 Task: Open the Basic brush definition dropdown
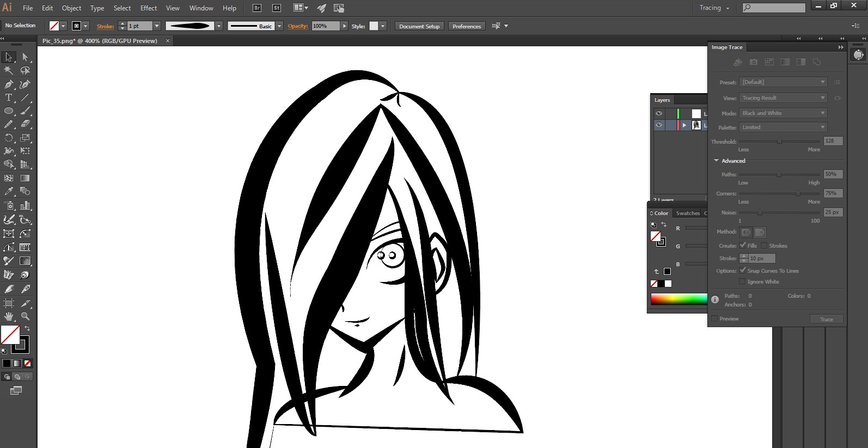coord(279,26)
